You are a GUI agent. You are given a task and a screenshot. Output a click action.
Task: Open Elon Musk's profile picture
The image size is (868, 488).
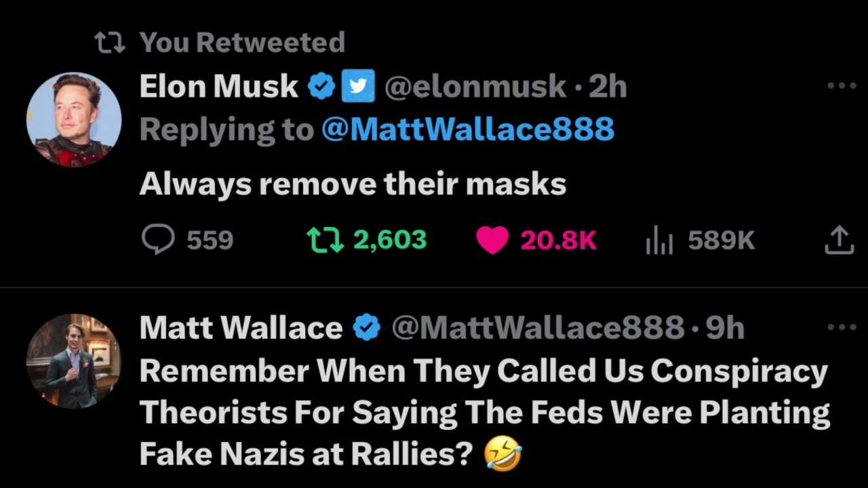tap(74, 119)
